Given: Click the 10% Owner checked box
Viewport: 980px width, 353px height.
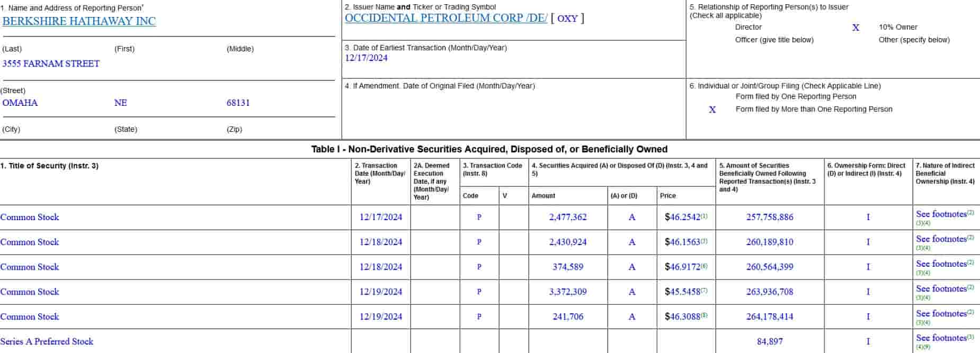Looking at the screenshot, I should pos(856,28).
